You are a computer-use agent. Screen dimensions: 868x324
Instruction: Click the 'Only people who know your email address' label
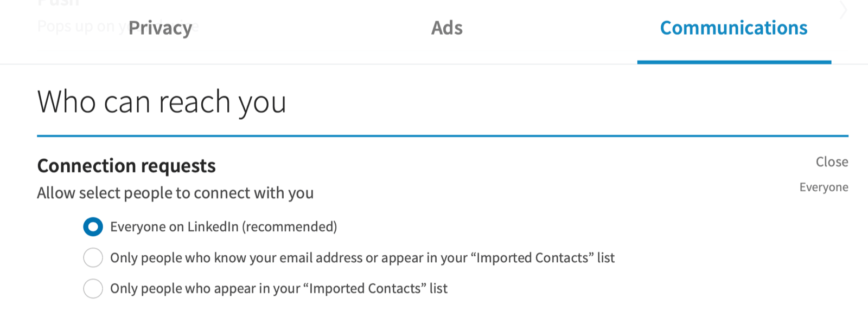(362, 257)
